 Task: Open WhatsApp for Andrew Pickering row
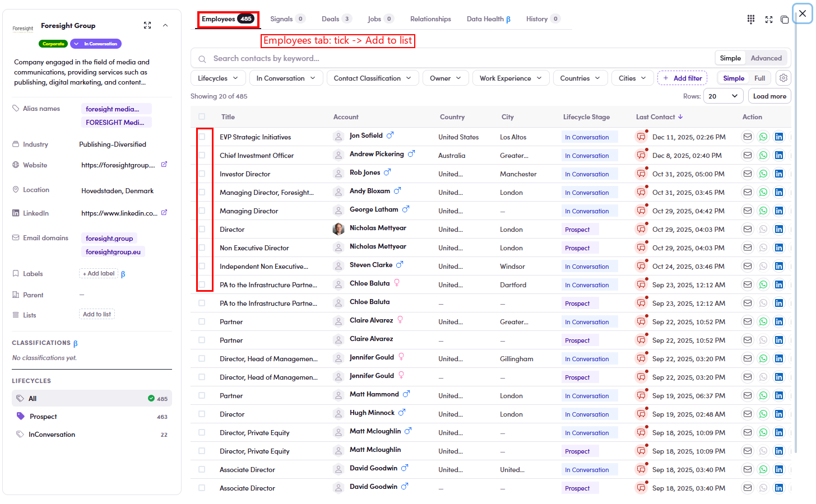(x=763, y=155)
